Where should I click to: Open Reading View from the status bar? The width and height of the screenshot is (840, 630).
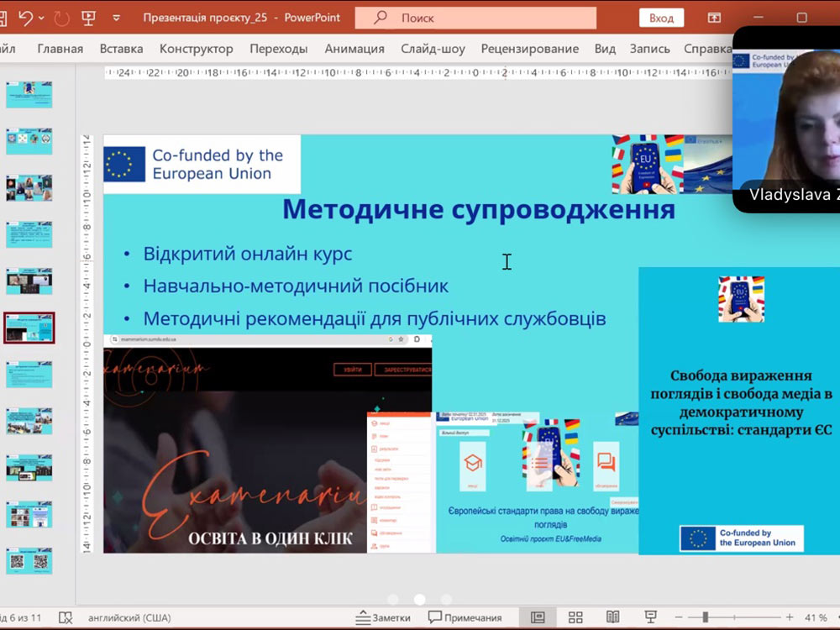coord(612,616)
